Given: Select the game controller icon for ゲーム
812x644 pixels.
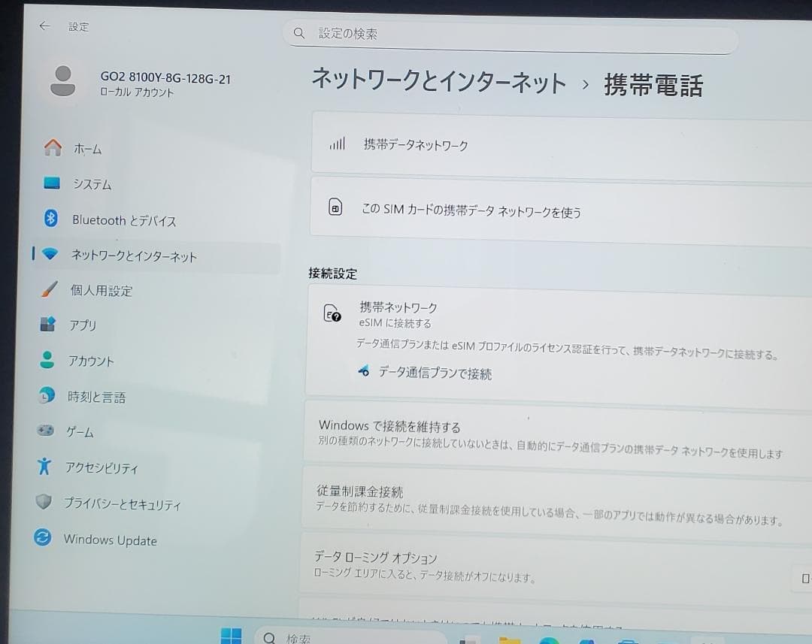Looking at the screenshot, I should click(45, 431).
